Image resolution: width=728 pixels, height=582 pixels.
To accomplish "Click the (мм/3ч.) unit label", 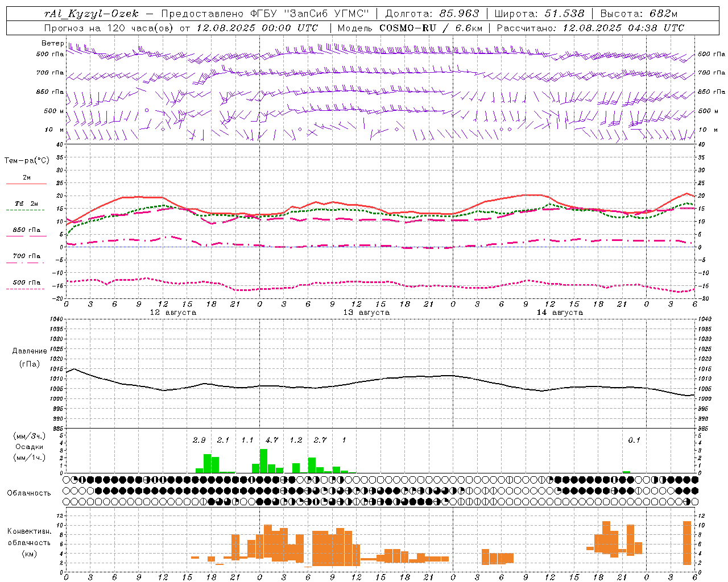I will coord(30,436).
